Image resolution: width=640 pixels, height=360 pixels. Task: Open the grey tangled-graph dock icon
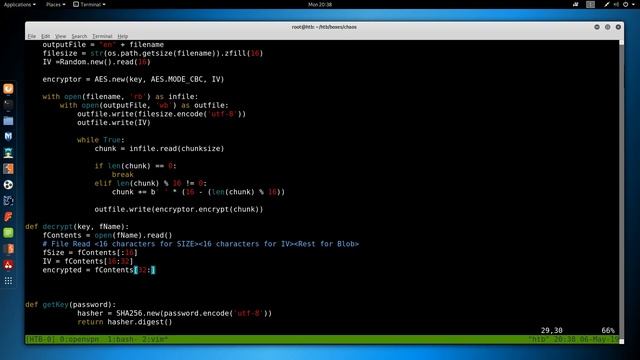pyautogui.click(x=8, y=200)
